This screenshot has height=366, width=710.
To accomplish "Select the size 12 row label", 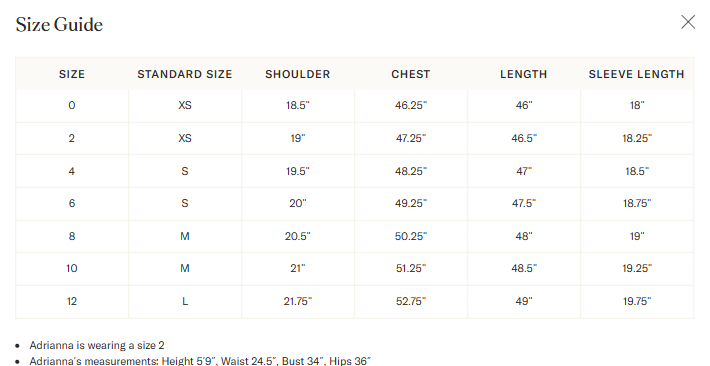I will click(72, 301).
